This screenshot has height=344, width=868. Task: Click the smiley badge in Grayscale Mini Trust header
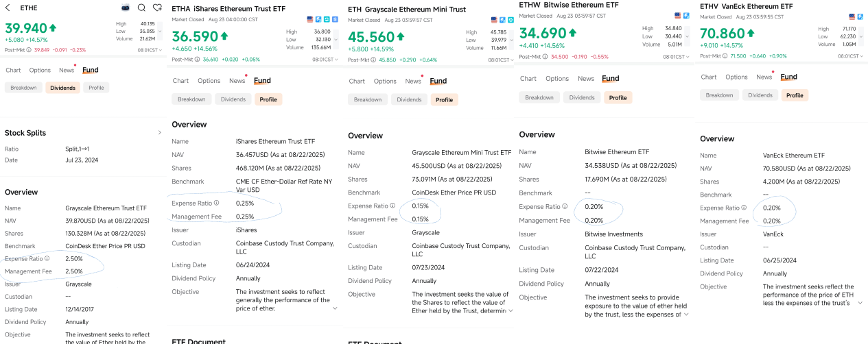(x=510, y=19)
